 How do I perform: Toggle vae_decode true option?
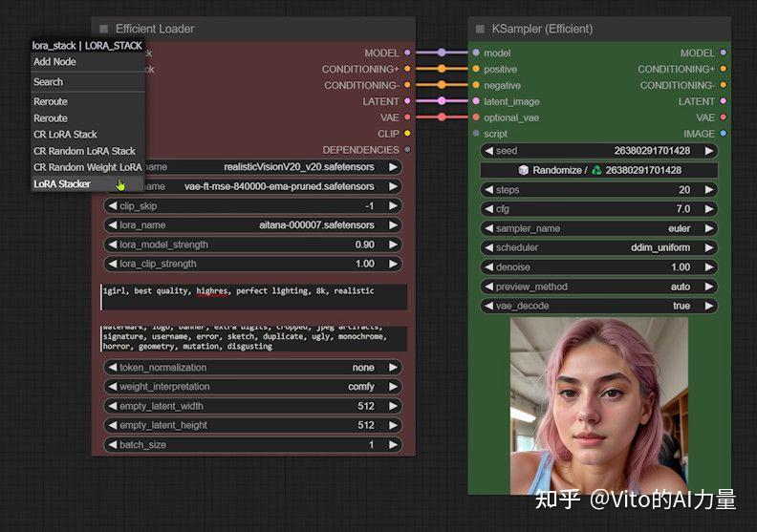[x=599, y=306]
